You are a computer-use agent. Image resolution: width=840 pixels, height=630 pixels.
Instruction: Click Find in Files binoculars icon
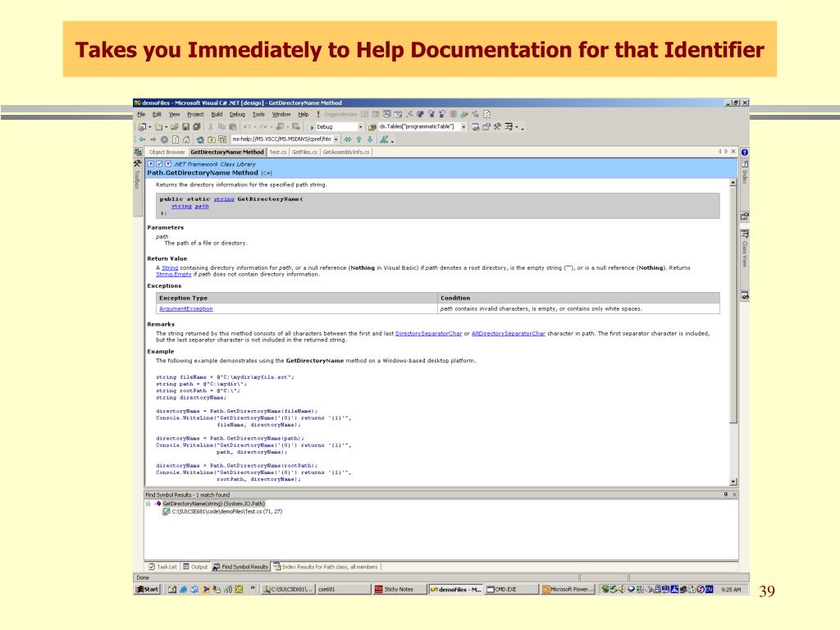372,127
